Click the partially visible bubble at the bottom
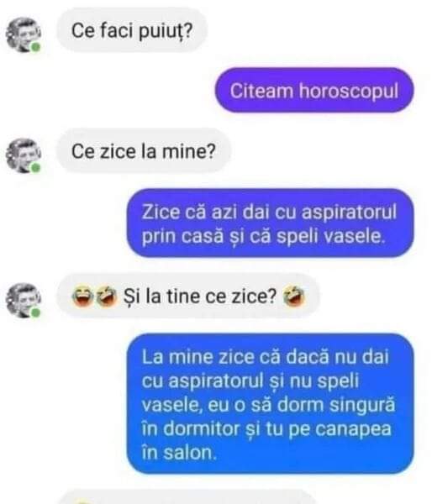 pos(188,497)
